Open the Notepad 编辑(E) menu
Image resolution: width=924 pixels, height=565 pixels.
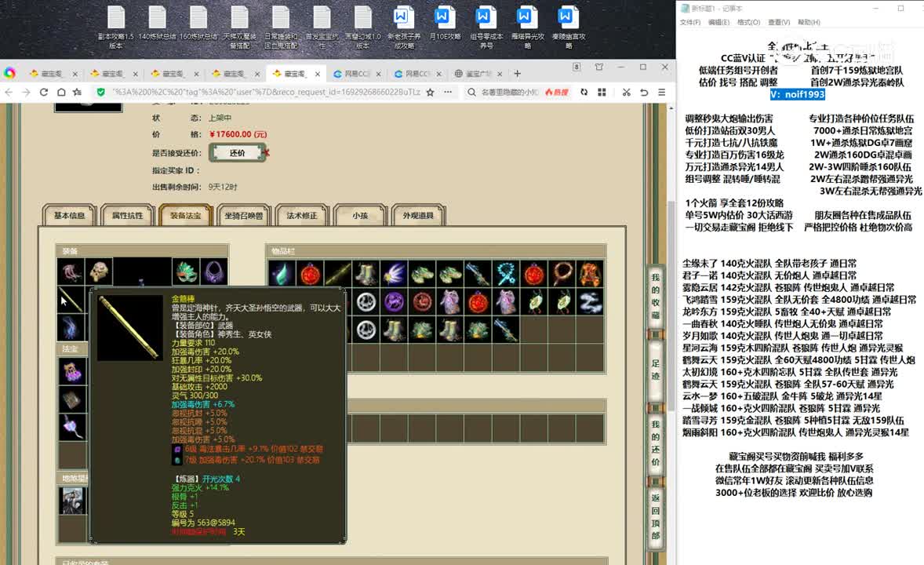pyautogui.click(x=718, y=22)
